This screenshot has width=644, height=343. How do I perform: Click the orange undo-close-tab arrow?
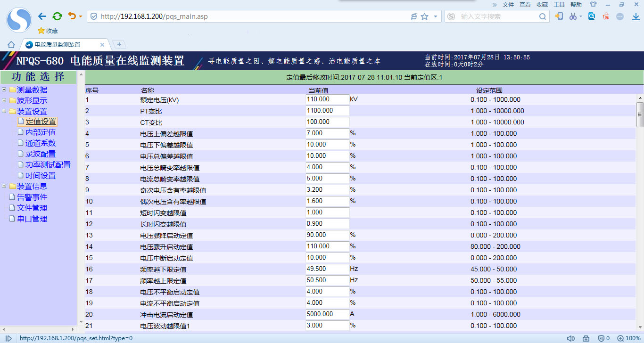point(72,16)
